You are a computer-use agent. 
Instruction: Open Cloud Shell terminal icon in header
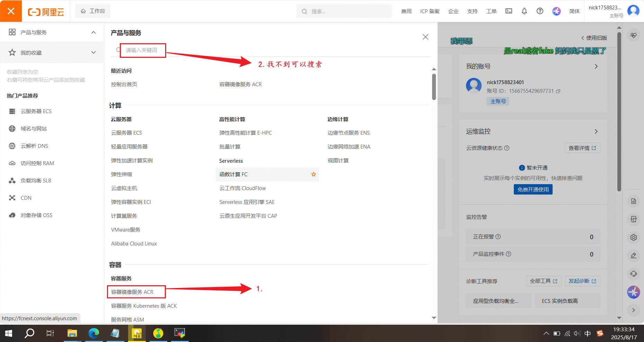click(509, 11)
